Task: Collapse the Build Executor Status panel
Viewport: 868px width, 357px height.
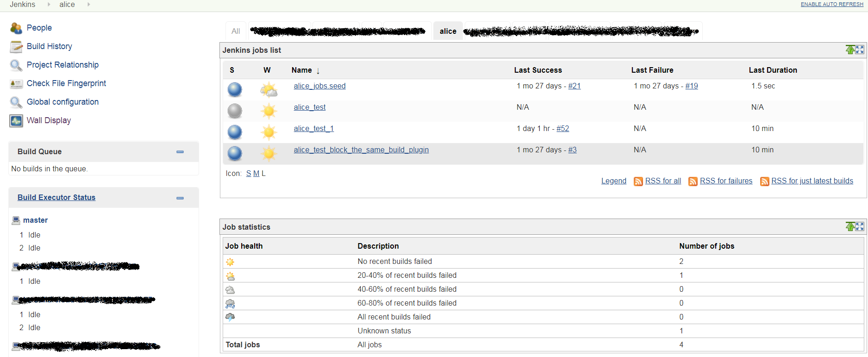Action: (x=180, y=198)
